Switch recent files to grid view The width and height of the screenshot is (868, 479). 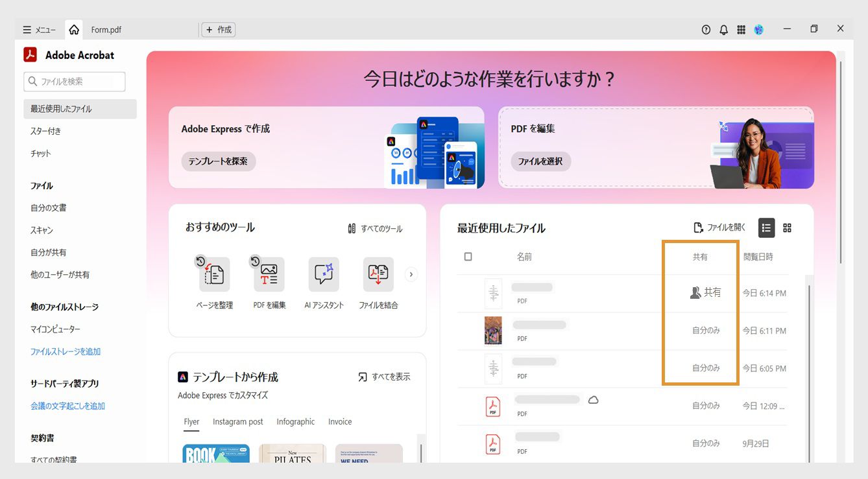pos(788,228)
